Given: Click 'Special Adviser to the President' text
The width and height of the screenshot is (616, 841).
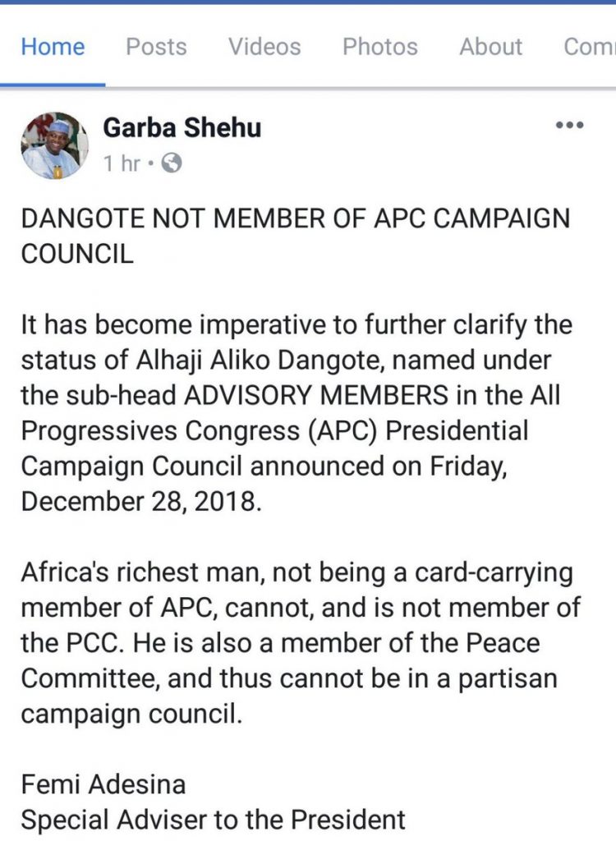Looking at the screenshot, I should point(214,819).
